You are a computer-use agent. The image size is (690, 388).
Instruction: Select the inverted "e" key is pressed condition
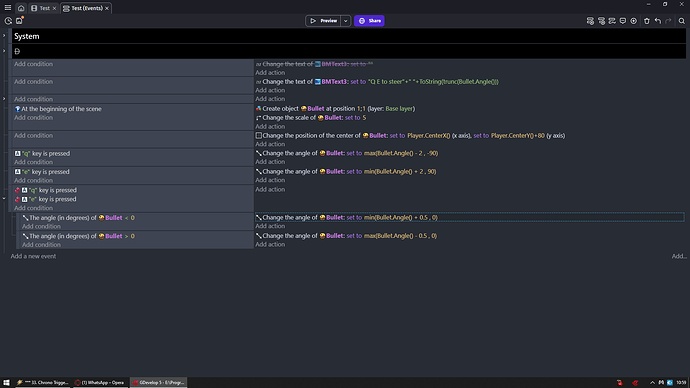click(x=46, y=199)
